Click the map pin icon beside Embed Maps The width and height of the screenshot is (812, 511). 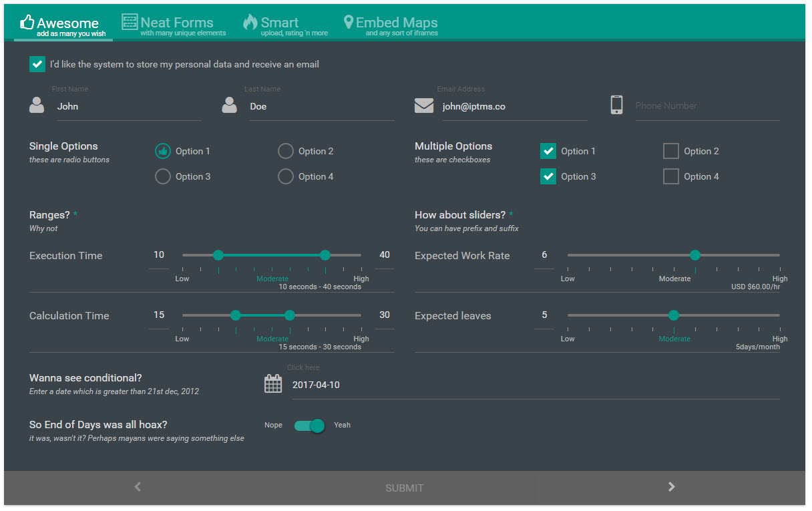pos(348,22)
